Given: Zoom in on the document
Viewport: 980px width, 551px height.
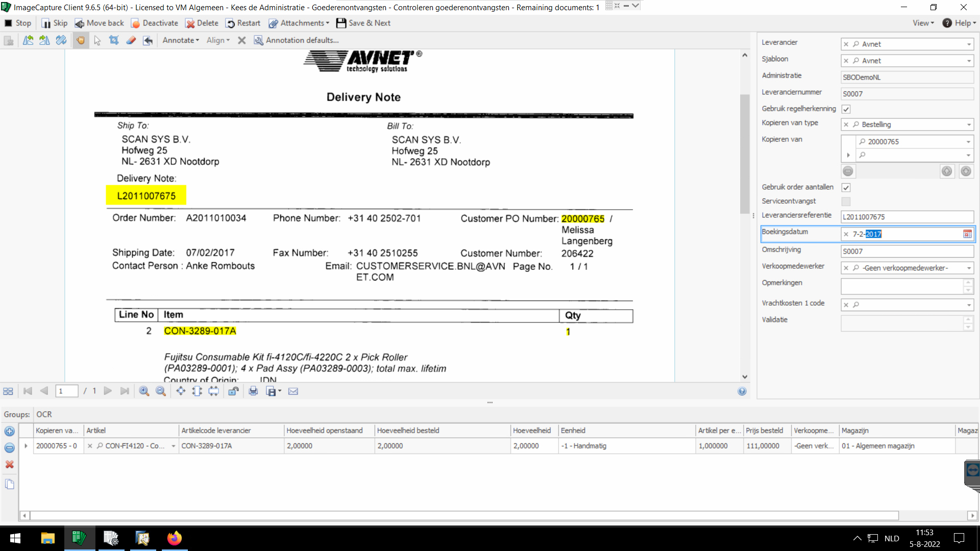Looking at the screenshot, I should pos(144,391).
